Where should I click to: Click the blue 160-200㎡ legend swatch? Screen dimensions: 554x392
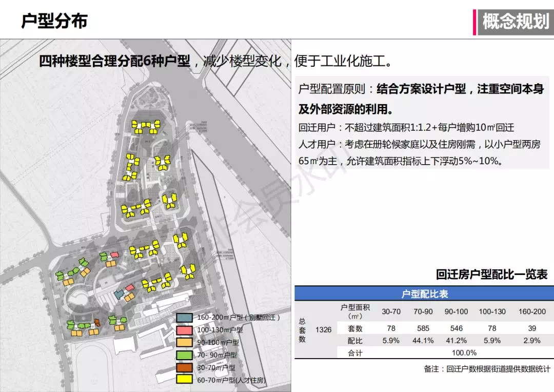(185, 318)
